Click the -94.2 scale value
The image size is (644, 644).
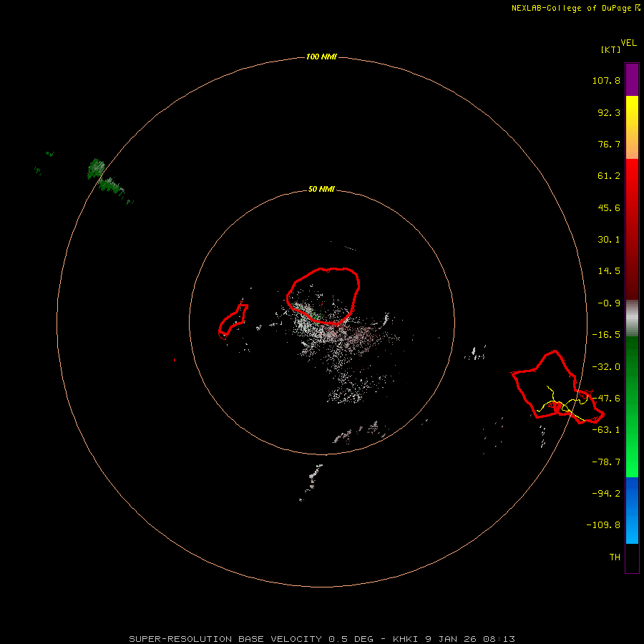point(606,494)
